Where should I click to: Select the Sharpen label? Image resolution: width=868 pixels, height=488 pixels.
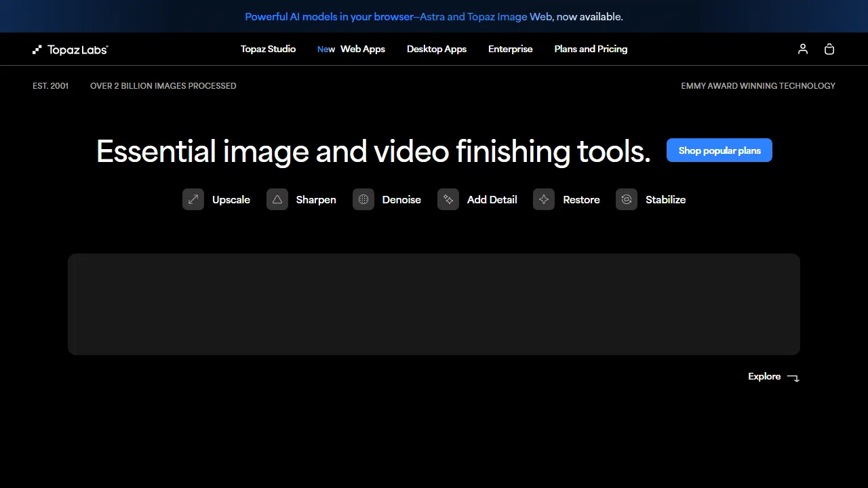point(316,199)
